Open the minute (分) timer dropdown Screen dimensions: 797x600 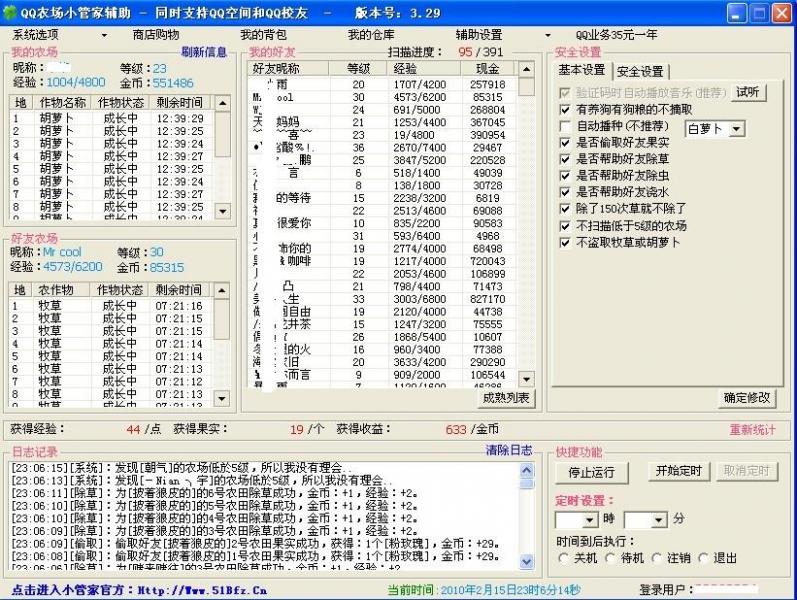(x=659, y=520)
